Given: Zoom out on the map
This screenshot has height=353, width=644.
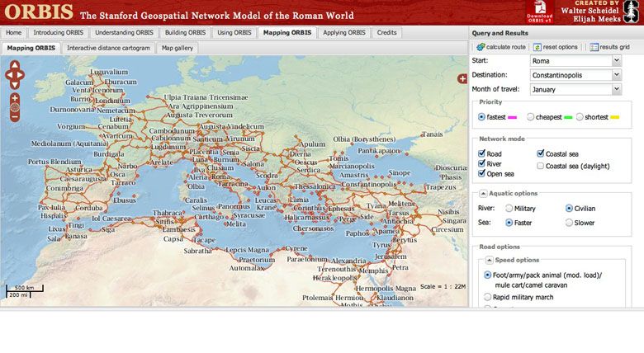Looking at the screenshot, I should pyautogui.click(x=15, y=117).
